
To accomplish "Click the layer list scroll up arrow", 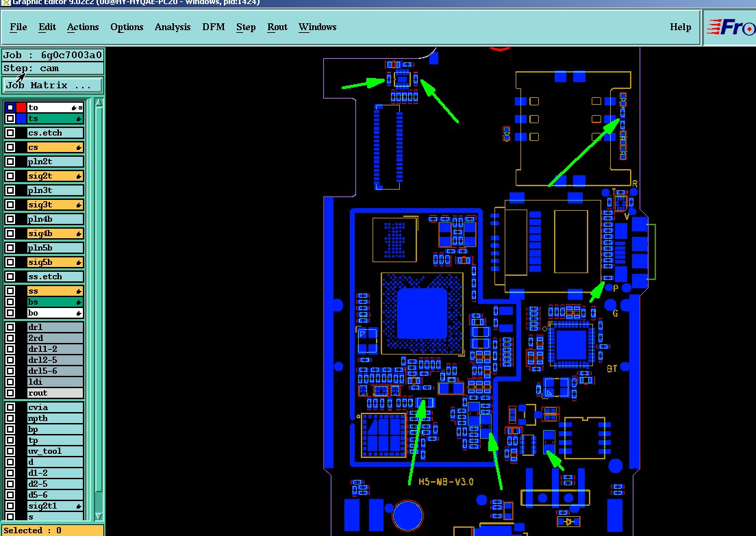I will click(99, 102).
